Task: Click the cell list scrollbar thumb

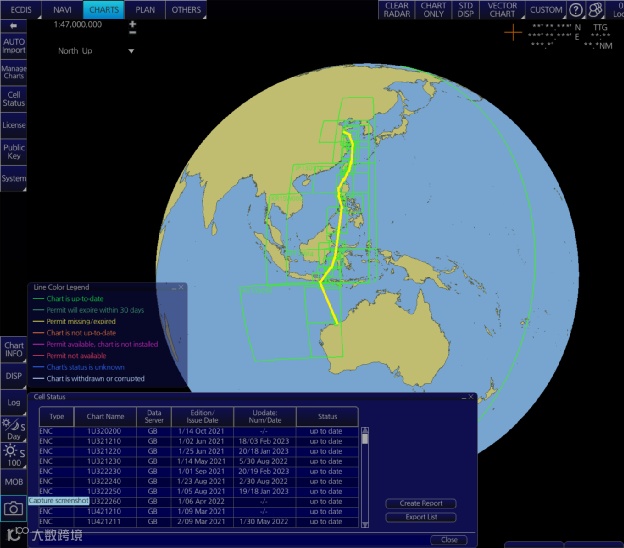Action: (x=365, y=439)
